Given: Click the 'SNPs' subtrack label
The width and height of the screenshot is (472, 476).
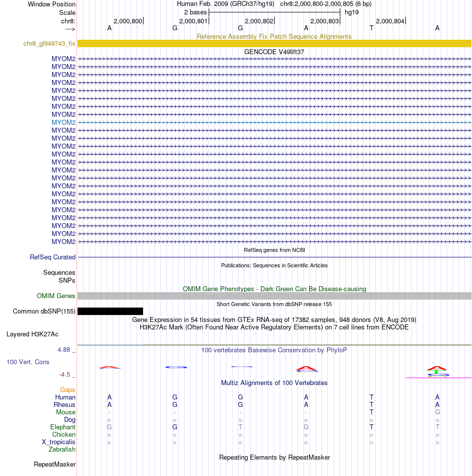Looking at the screenshot, I should tap(67, 281).
